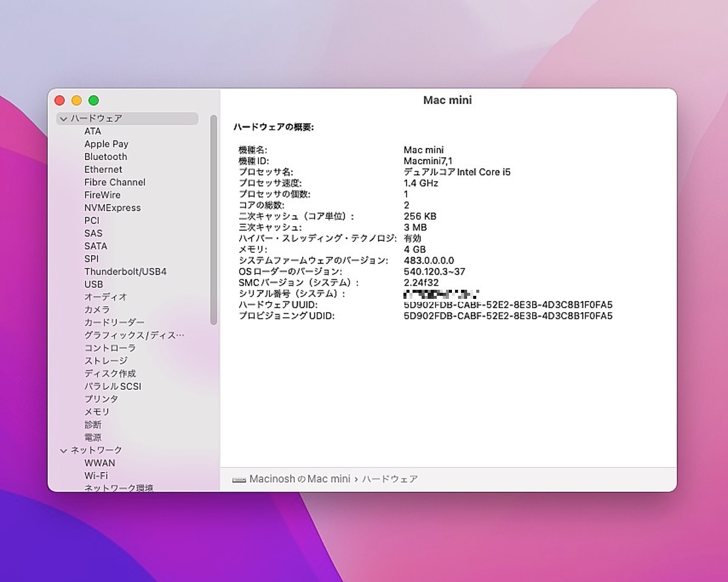Select 電源 in the sidebar
728x582 pixels.
pos(93,437)
